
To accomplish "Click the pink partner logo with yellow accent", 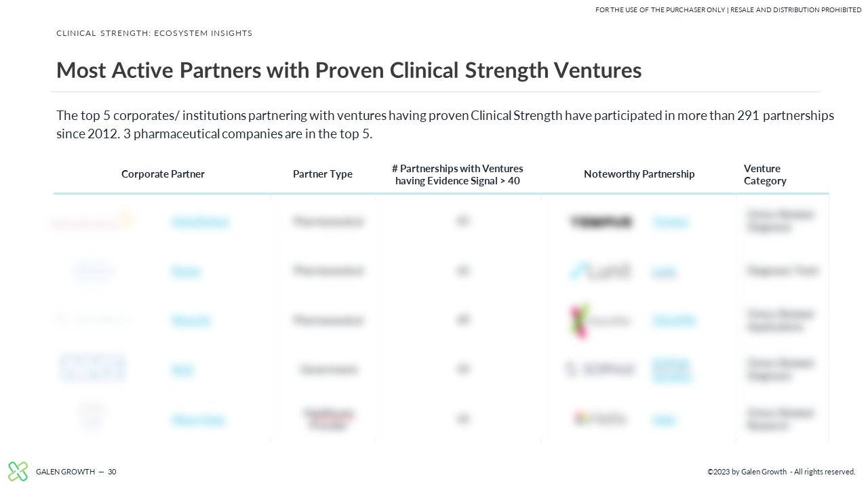I will pyautogui.click(x=92, y=220).
